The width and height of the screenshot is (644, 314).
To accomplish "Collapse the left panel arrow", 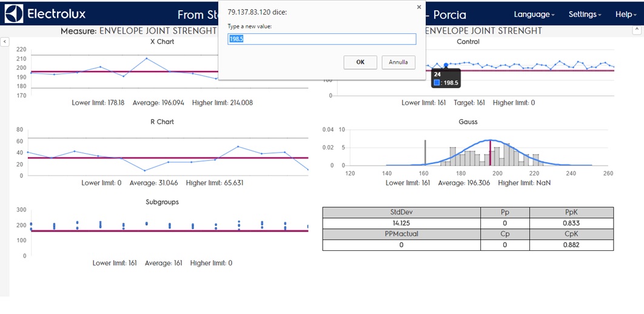I will point(4,41).
